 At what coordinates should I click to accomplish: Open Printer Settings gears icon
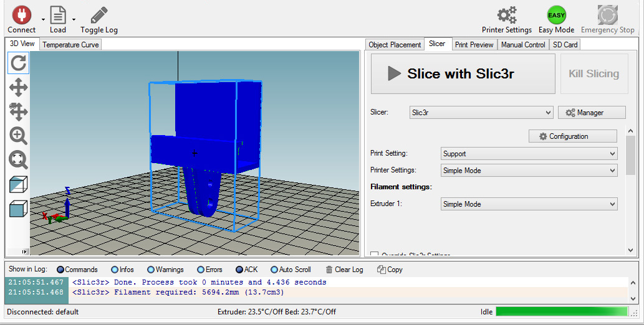pyautogui.click(x=507, y=15)
